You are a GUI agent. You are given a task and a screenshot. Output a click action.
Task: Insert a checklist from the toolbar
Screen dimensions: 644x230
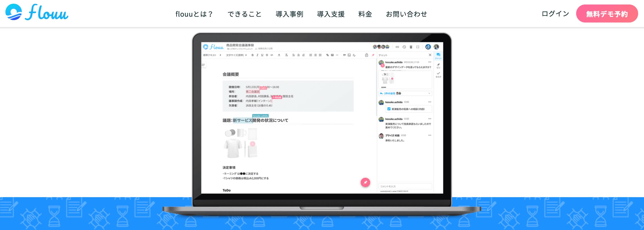coord(320,55)
